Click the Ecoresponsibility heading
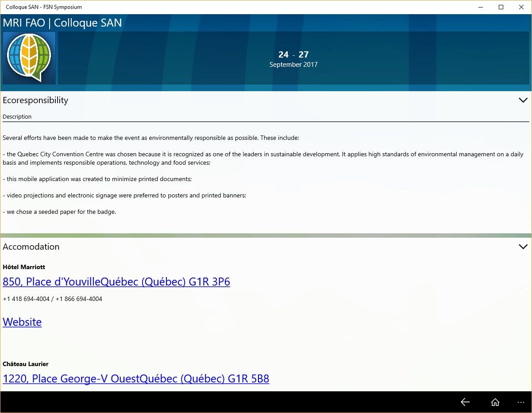The image size is (532, 413). [x=35, y=100]
